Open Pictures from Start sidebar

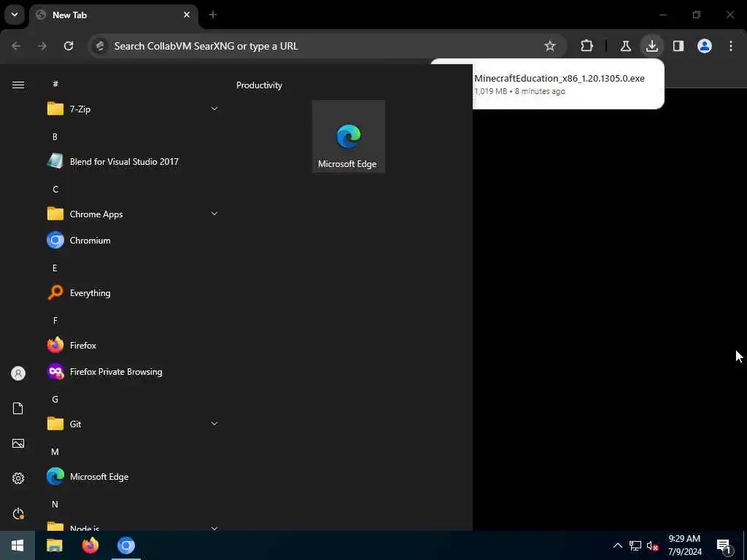coord(18,443)
